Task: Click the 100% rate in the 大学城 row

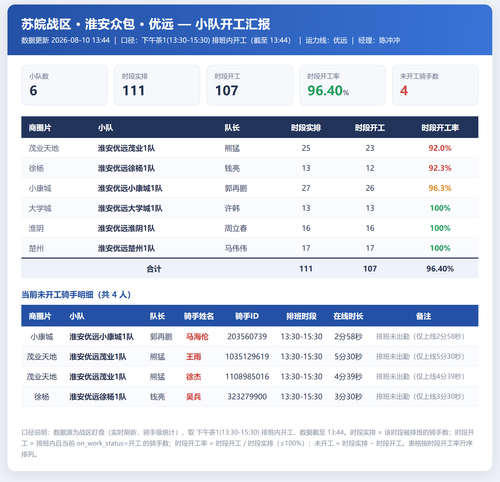Action: pyautogui.click(x=440, y=208)
